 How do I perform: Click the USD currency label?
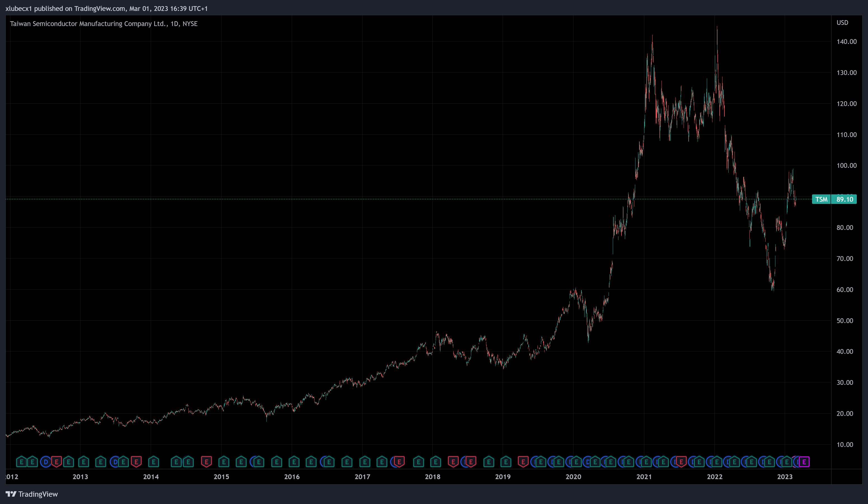click(x=842, y=23)
